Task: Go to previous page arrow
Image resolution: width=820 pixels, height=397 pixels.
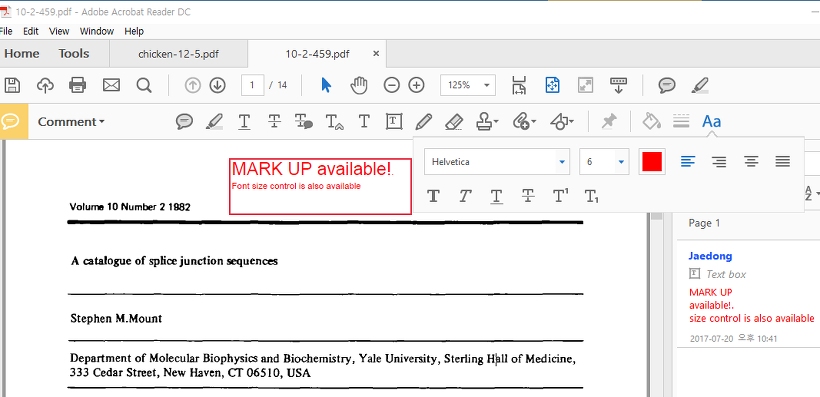Action: (192, 85)
